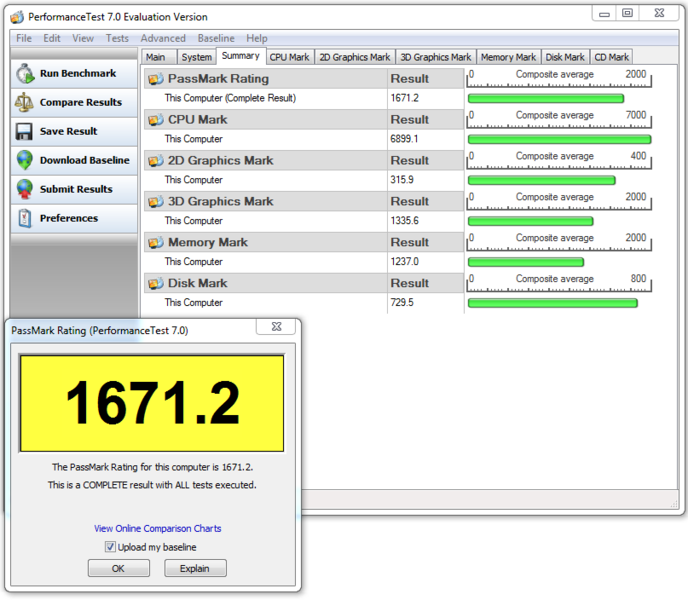This screenshot has height=600, width=688.
Task: Switch to the CPU Mark tab
Action: [x=290, y=57]
